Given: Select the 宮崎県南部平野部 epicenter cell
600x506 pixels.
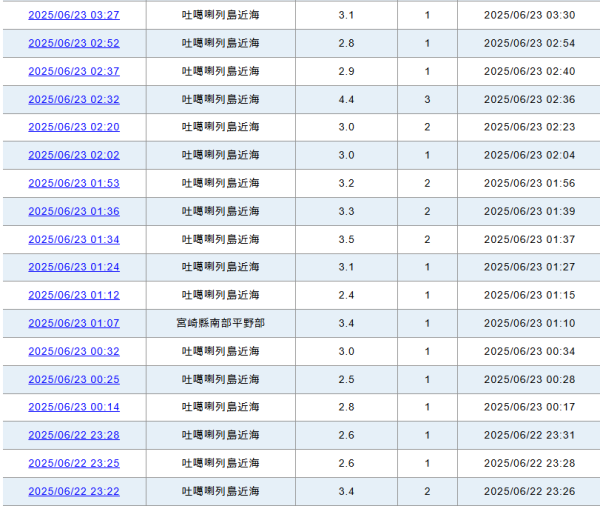Looking at the screenshot, I should click(220, 323).
